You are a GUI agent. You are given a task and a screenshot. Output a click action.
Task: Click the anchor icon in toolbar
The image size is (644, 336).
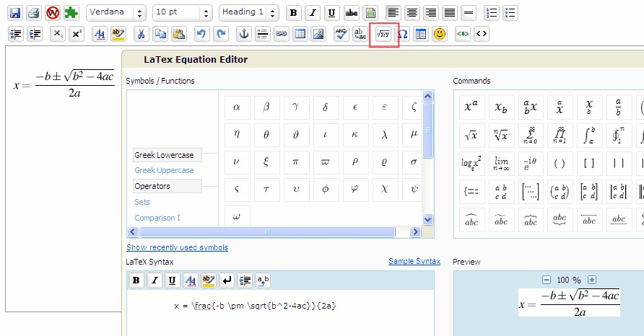244,34
